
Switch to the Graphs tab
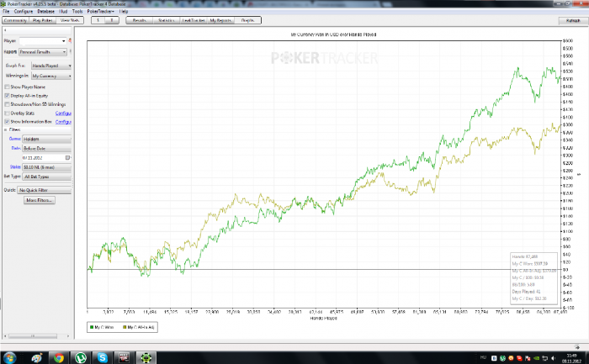(x=247, y=20)
